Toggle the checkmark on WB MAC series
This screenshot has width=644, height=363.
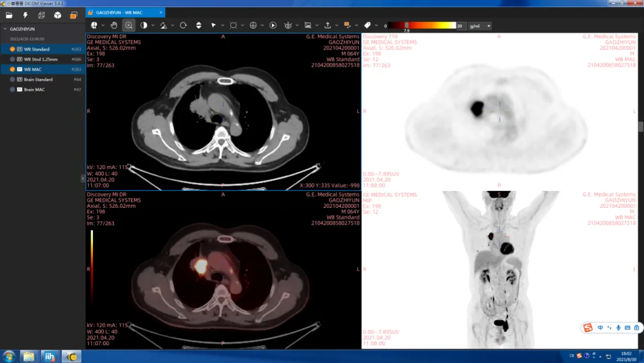tap(13, 69)
